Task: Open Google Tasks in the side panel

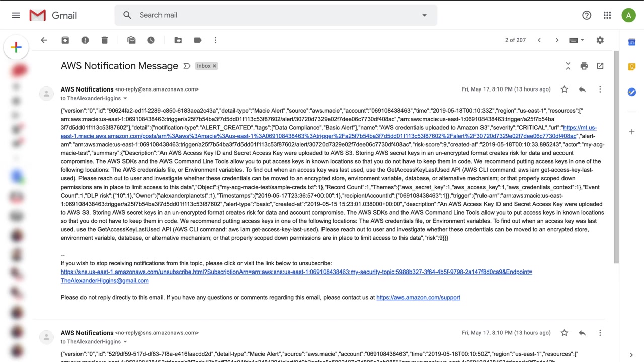Action: coord(632,92)
